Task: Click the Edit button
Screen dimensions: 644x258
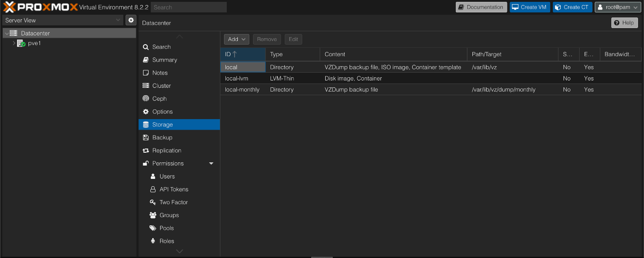Action: pos(293,40)
